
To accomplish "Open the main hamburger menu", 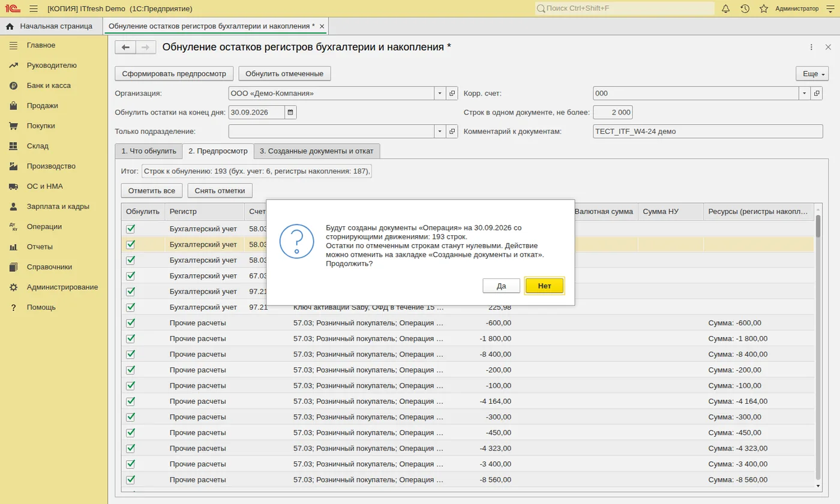I will 33,8.
